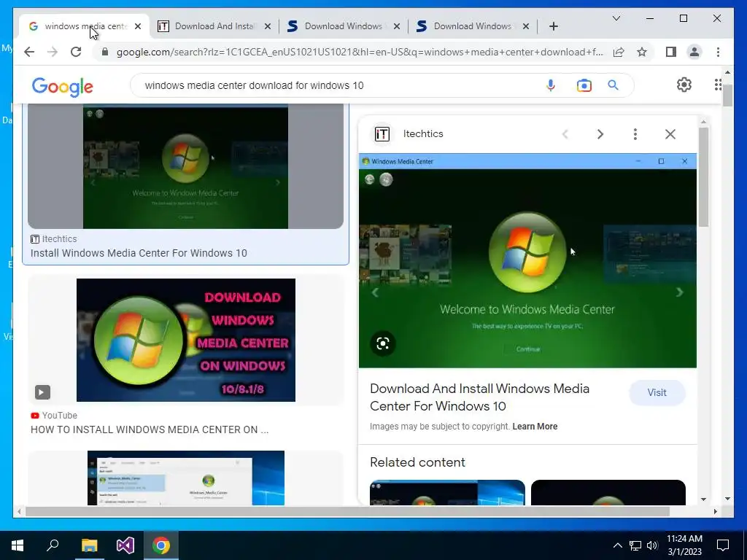
Task: Close the Download And Install tab
Action: 268,26
